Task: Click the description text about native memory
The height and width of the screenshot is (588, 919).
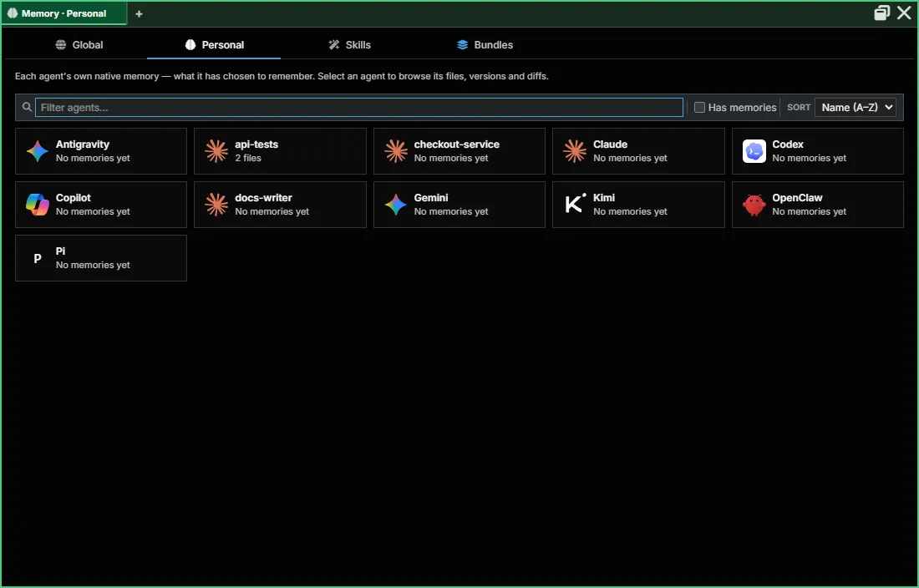Action: [x=282, y=76]
